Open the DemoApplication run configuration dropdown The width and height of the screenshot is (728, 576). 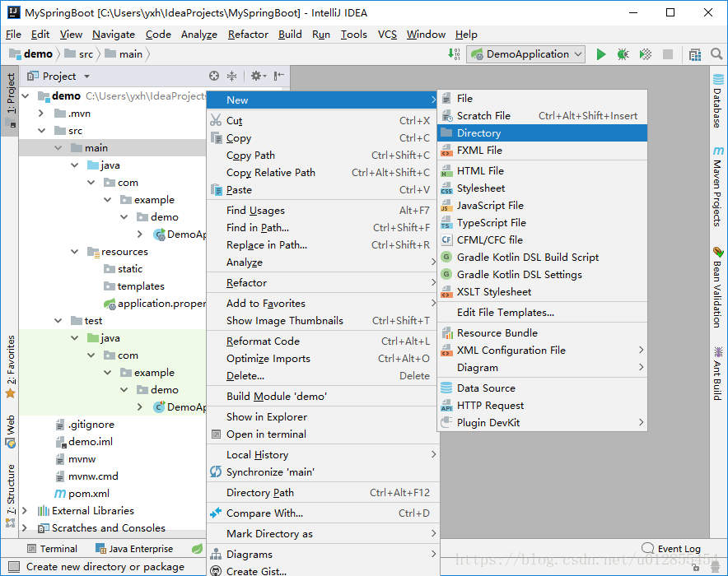coord(525,54)
